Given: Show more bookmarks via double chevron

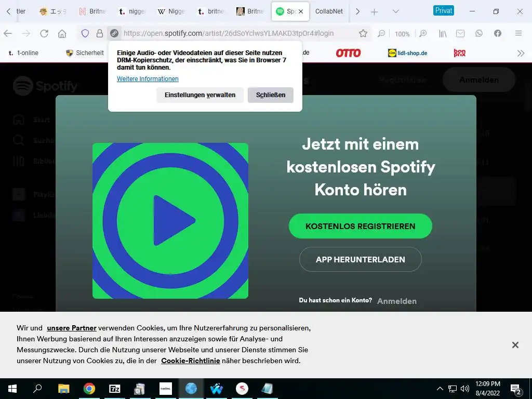Looking at the screenshot, I should click(x=521, y=53).
